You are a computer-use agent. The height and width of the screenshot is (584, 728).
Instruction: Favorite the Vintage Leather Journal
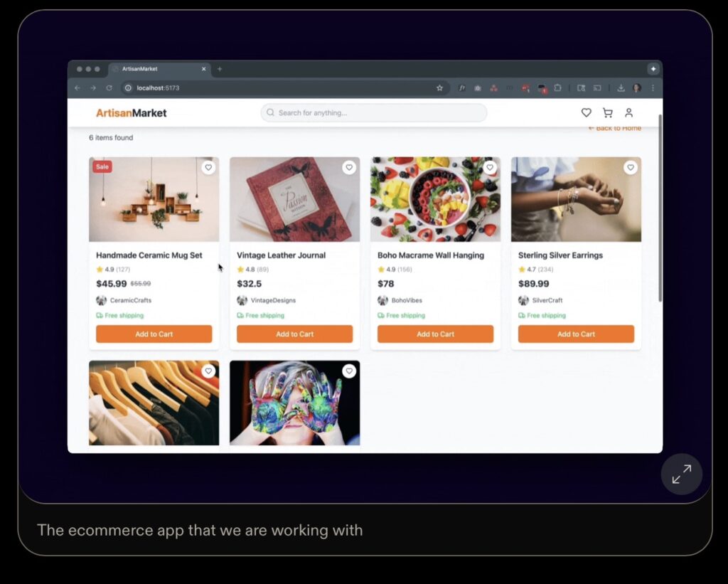pos(349,167)
